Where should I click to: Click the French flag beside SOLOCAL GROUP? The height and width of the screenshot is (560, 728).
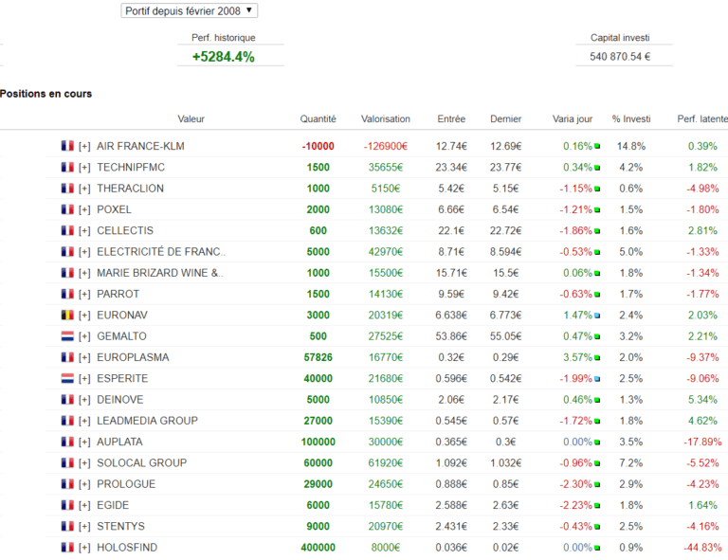[67, 462]
